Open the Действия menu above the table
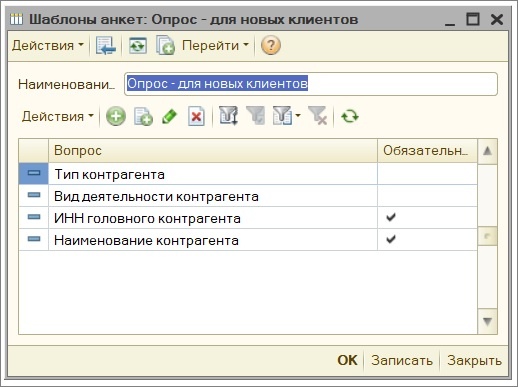Screen dimensions: 518x387 [x=57, y=116]
